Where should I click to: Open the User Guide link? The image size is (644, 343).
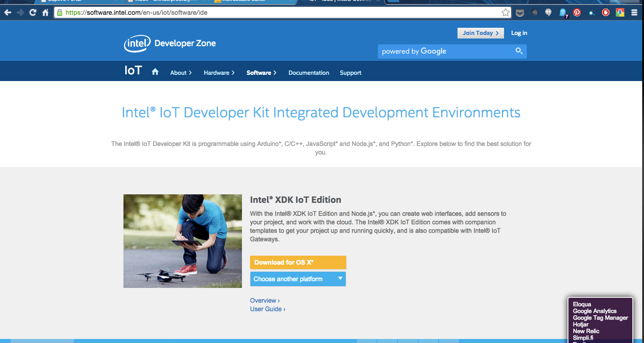click(267, 309)
